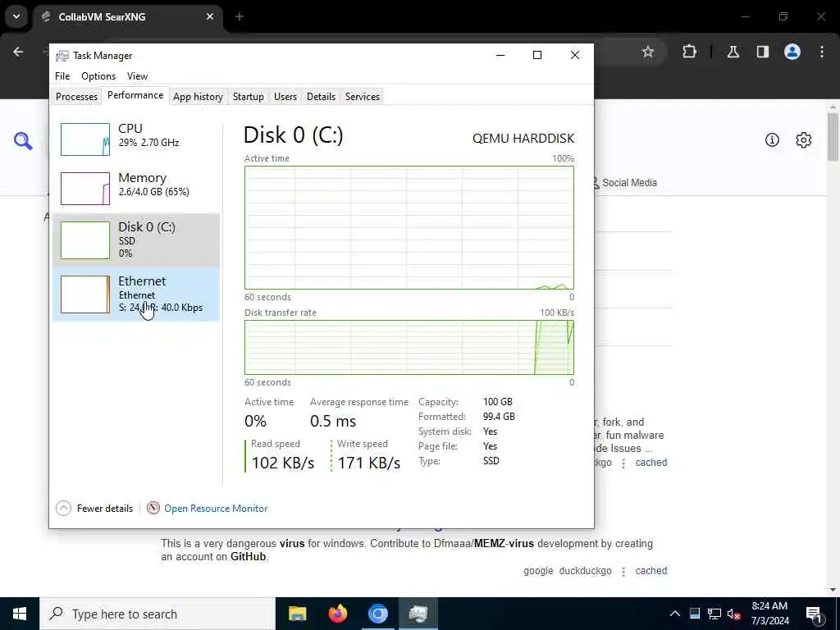Click the browser page vertical scrollbar

pos(833,137)
